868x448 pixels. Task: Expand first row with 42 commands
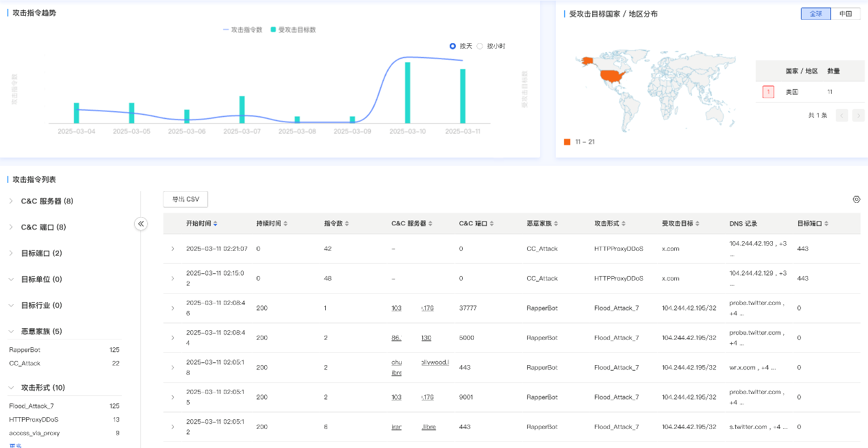pyautogui.click(x=173, y=249)
